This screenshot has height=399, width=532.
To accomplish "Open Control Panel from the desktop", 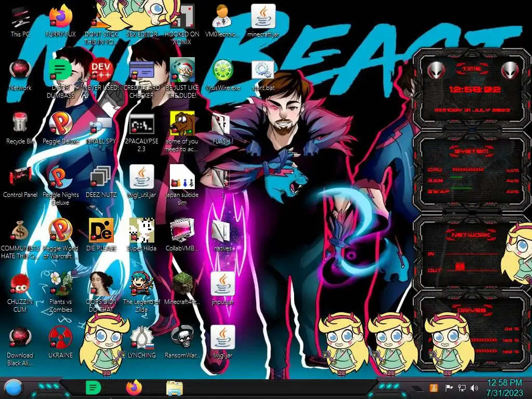I will [x=20, y=181].
